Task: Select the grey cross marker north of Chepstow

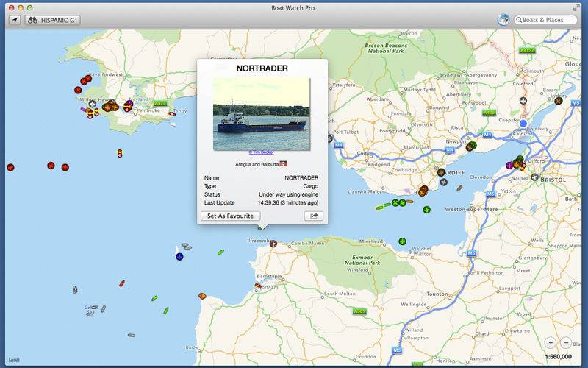Action: coord(523,101)
